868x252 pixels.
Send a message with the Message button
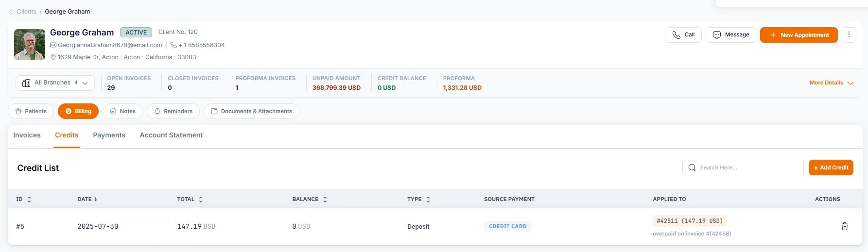click(730, 35)
